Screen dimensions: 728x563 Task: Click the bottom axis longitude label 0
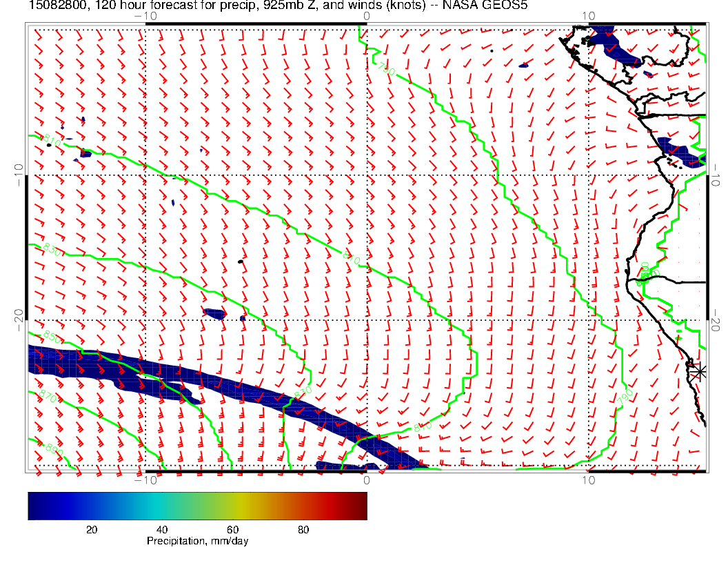pos(366,480)
